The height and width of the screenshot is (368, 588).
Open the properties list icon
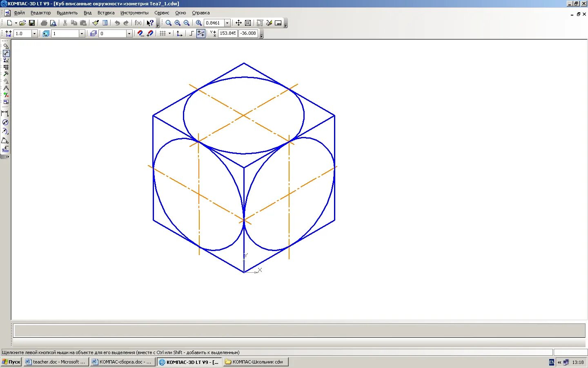(105, 23)
